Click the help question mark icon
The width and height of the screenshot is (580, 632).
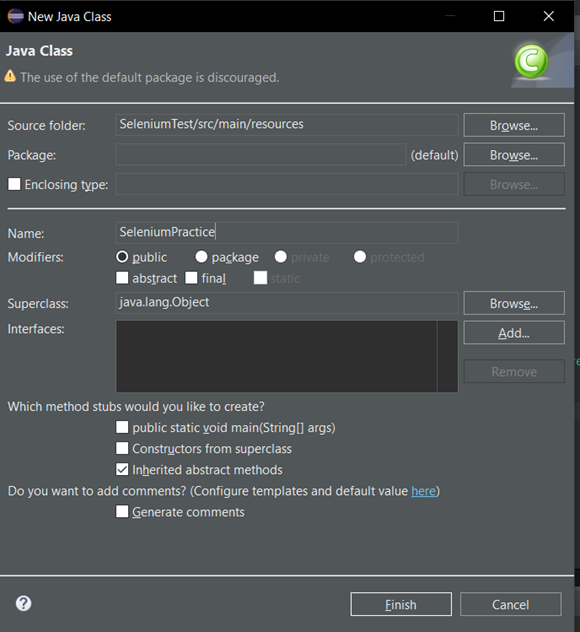pyautogui.click(x=23, y=603)
